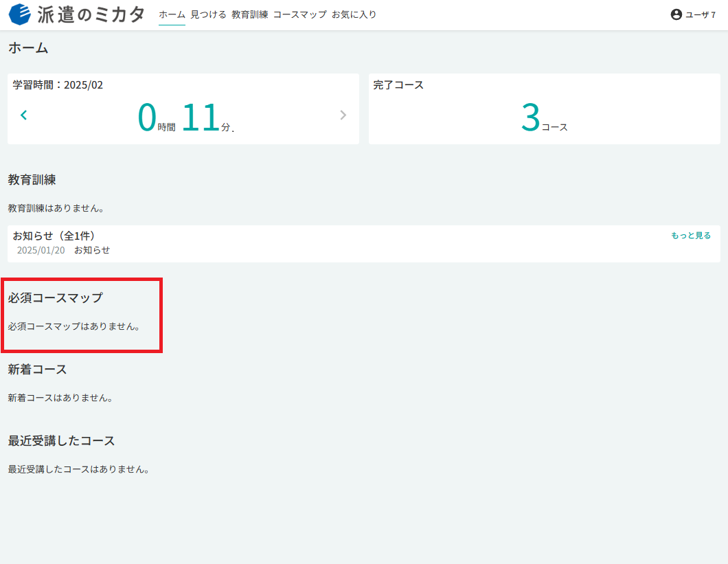Go to previous month learning time
Image resolution: width=728 pixels, height=564 pixels.
23,115
